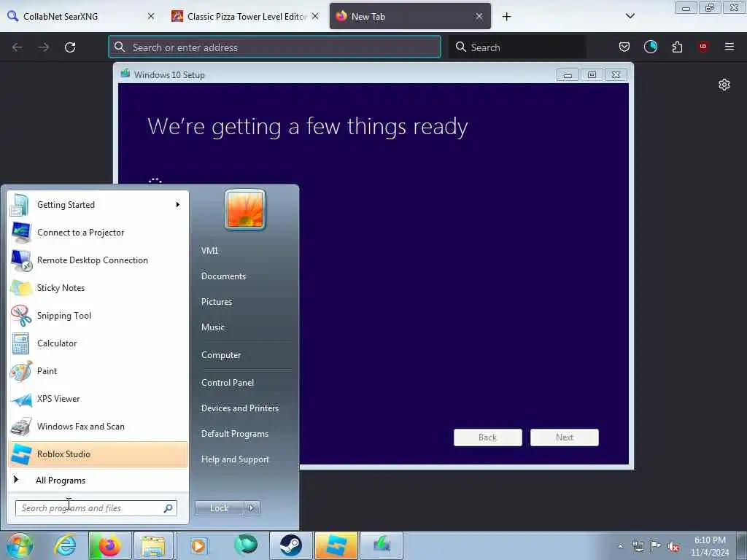Click the muted volume tray icon
Screen dimensions: 747x560
point(673,547)
